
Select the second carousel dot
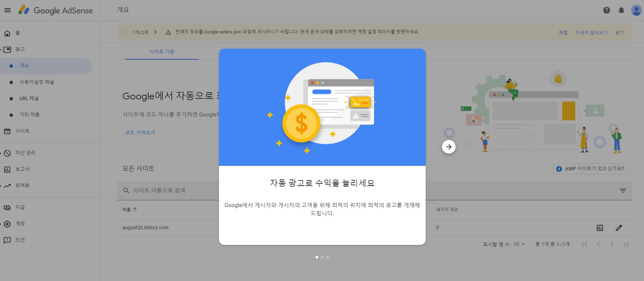pos(322,257)
